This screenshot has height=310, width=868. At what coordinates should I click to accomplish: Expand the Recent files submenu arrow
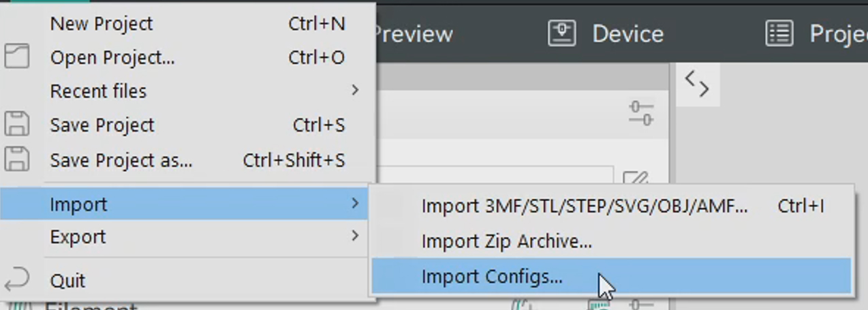pyautogui.click(x=355, y=90)
